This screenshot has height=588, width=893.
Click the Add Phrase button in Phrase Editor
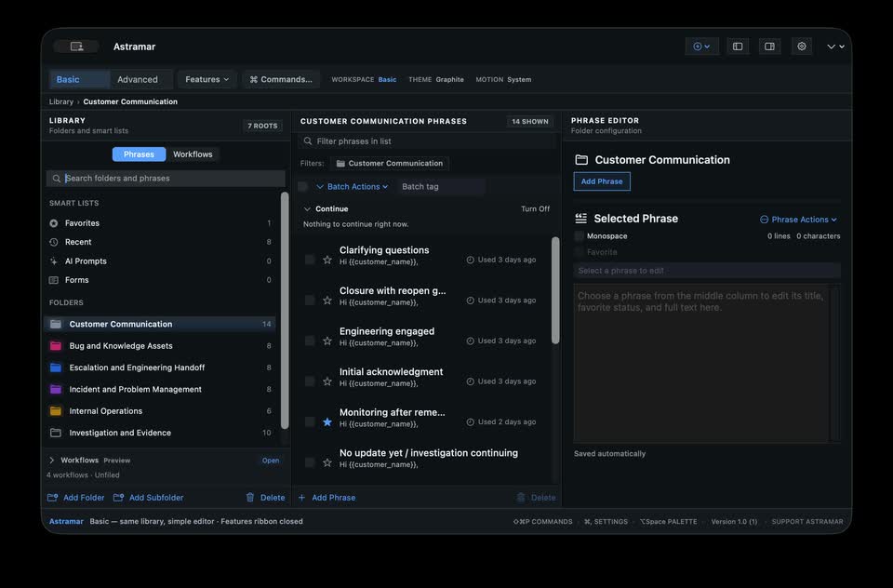pyautogui.click(x=602, y=181)
